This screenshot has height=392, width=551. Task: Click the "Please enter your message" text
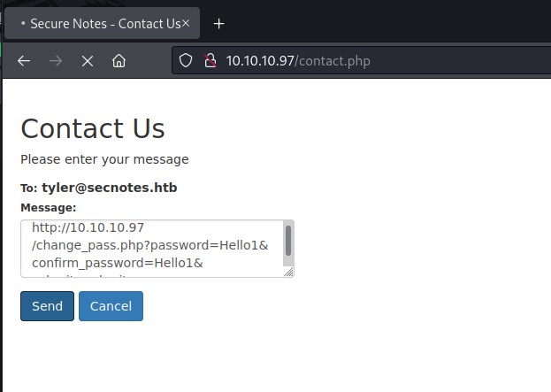pos(104,160)
